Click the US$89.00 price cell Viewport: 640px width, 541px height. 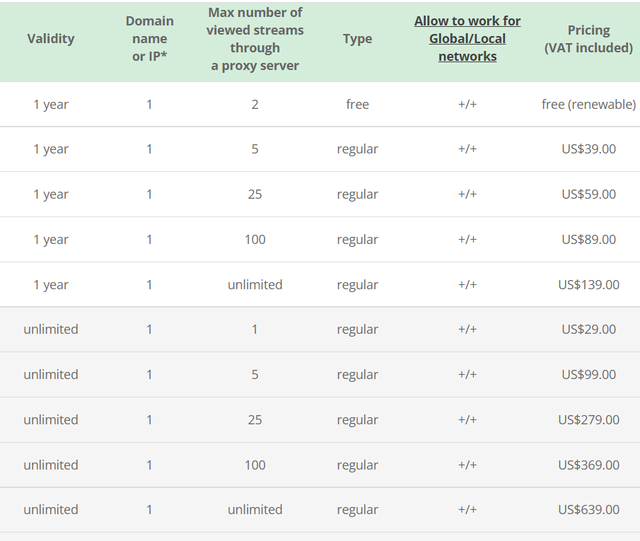tap(588, 239)
